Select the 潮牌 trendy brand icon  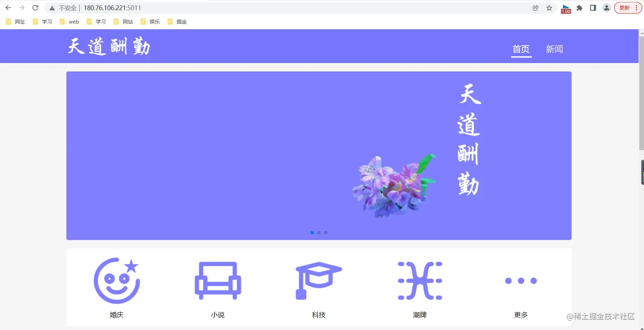tap(420, 281)
